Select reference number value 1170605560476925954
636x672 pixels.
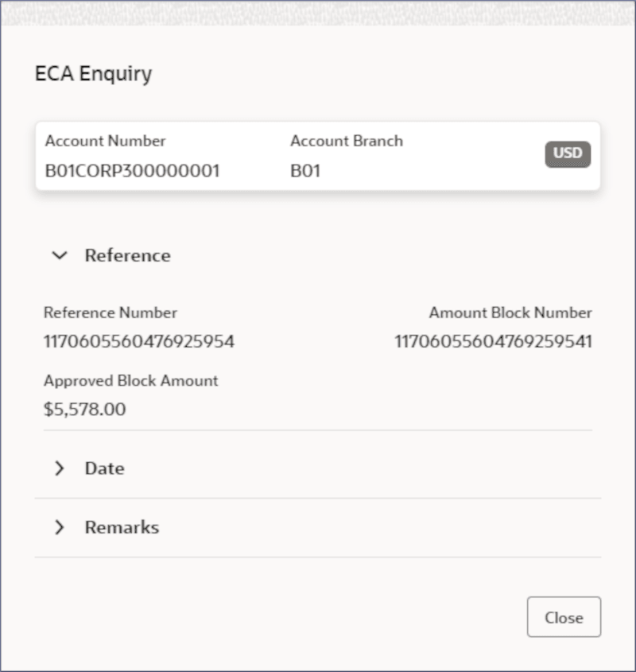tap(139, 342)
